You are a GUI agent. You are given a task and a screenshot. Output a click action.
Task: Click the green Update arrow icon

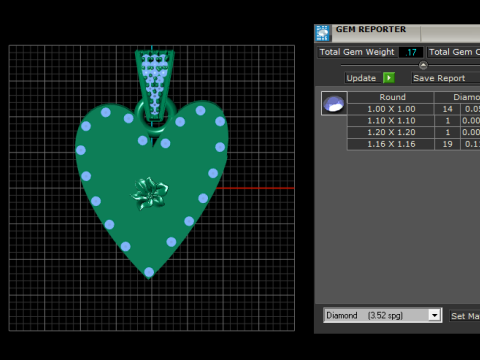[x=389, y=78]
